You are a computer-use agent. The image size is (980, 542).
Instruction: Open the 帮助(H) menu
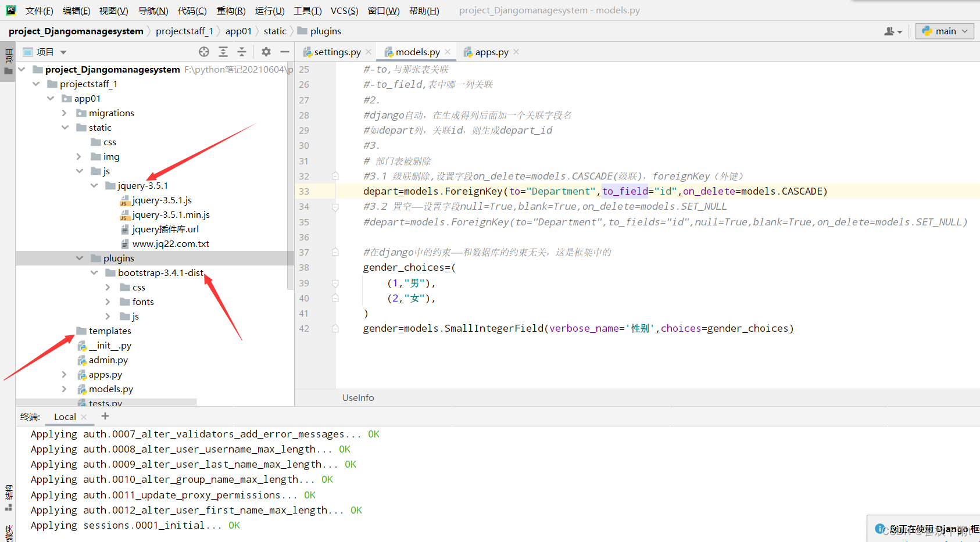(424, 10)
